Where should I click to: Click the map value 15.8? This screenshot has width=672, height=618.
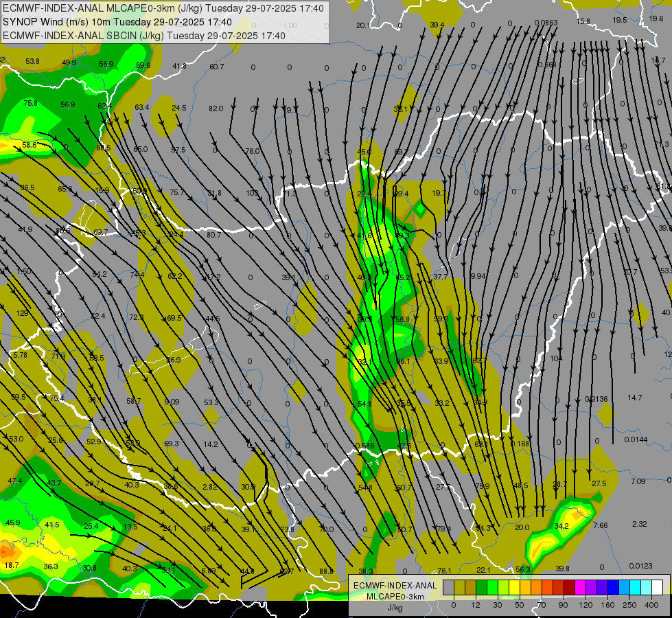pyautogui.click(x=583, y=21)
